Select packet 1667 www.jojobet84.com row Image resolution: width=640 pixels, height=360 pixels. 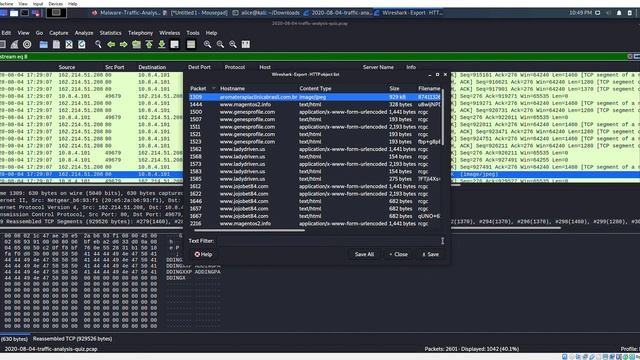[315, 216]
